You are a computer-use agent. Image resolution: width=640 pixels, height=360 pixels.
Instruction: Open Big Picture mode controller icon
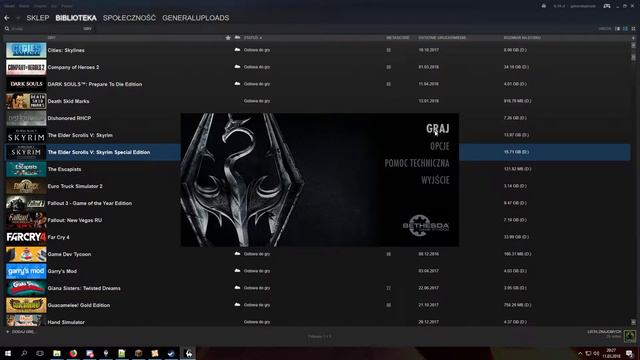[x=607, y=6]
